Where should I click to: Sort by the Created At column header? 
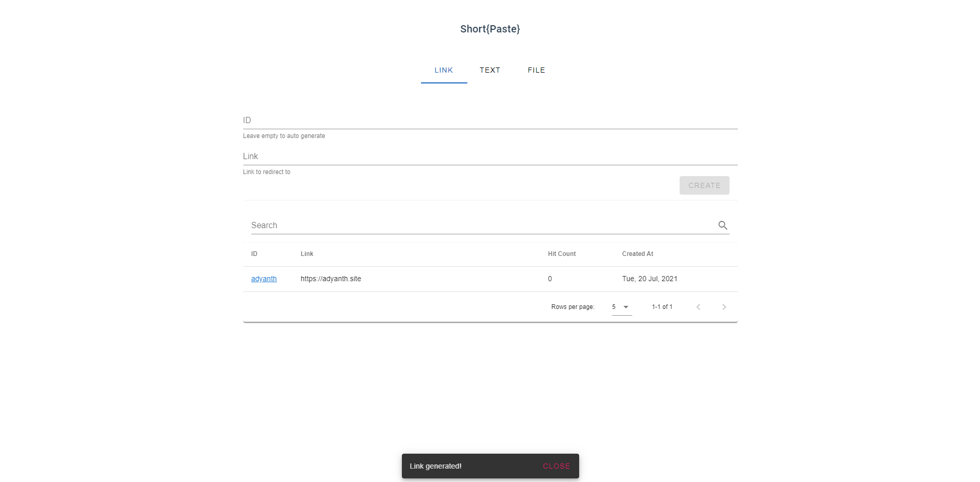(x=637, y=254)
